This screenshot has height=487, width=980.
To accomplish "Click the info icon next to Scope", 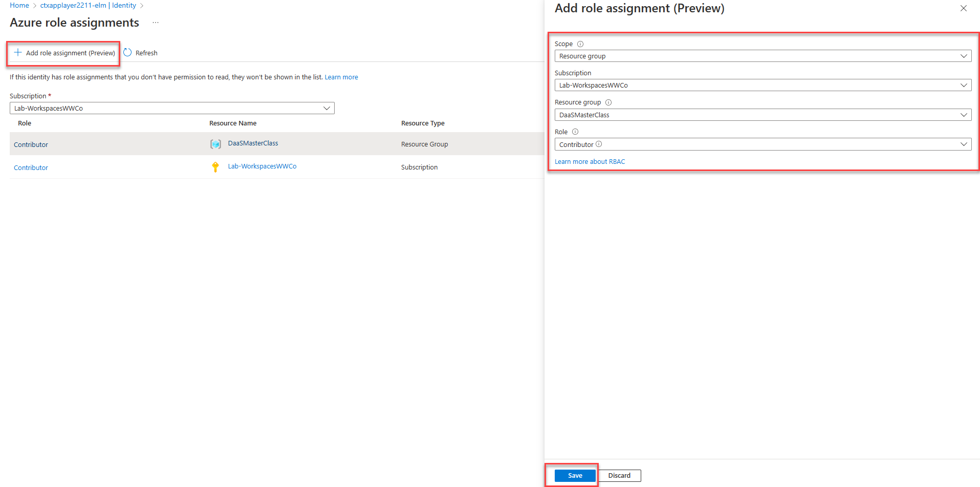I will [x=580, y=44].
